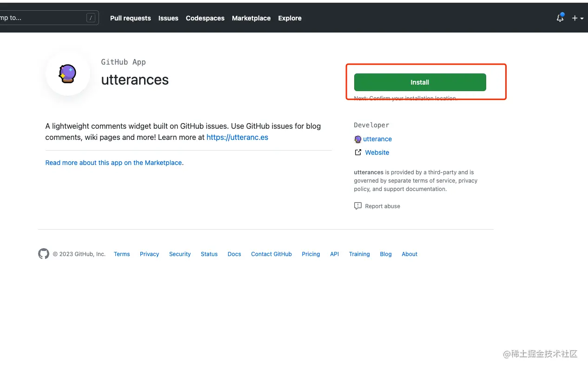Click the utterances app logo
Screen dimensions: 588x369
tap(68, 74)
